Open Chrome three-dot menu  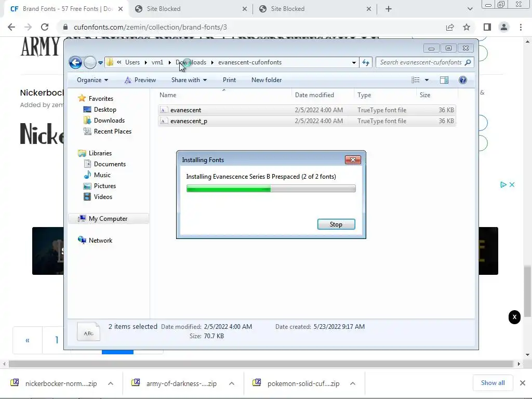tap(521, 27)
